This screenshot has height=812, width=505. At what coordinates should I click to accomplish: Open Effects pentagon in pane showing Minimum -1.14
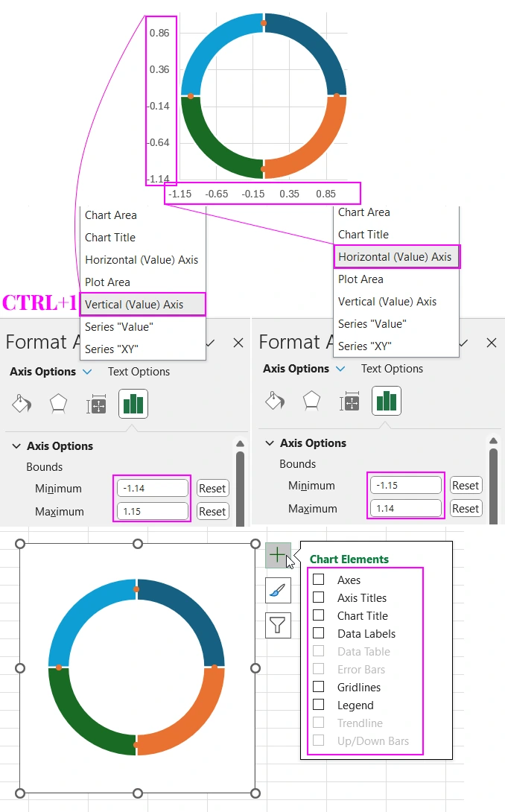(58, 405)
